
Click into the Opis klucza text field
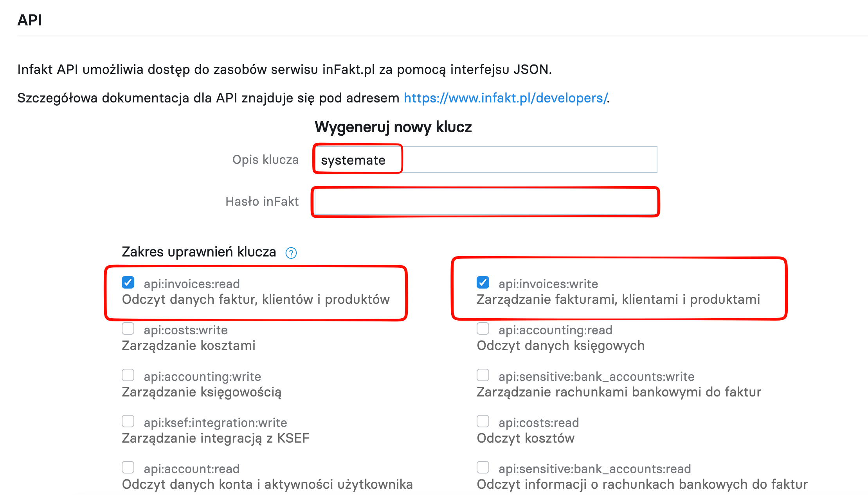click(x=485, y=160)
